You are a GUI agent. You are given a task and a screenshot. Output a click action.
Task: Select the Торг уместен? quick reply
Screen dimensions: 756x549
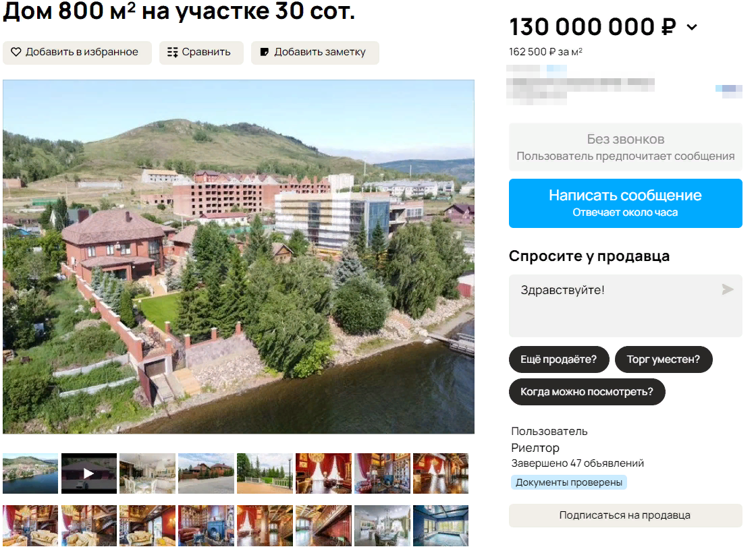coord(664,359)
